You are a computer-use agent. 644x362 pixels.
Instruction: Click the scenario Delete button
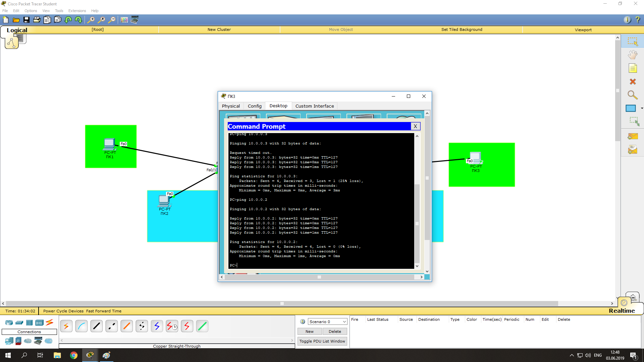(x=335, y=331)
